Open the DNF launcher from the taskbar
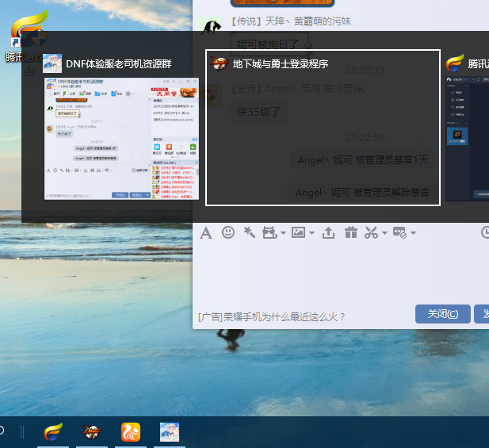This screenshot has width=489, height=448. [x=92, y=432]
